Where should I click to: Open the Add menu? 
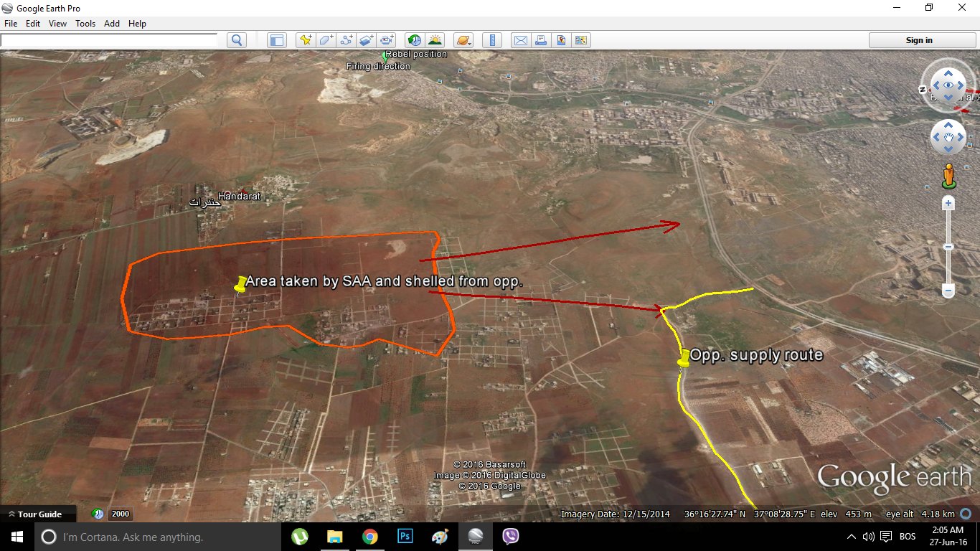click(x=112, y=24)
